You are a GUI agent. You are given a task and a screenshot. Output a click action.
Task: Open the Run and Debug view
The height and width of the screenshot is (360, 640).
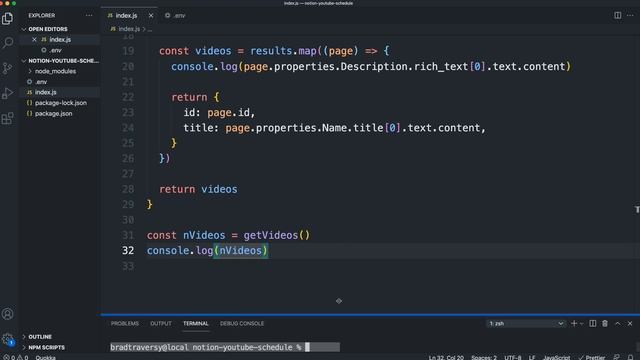7,93
